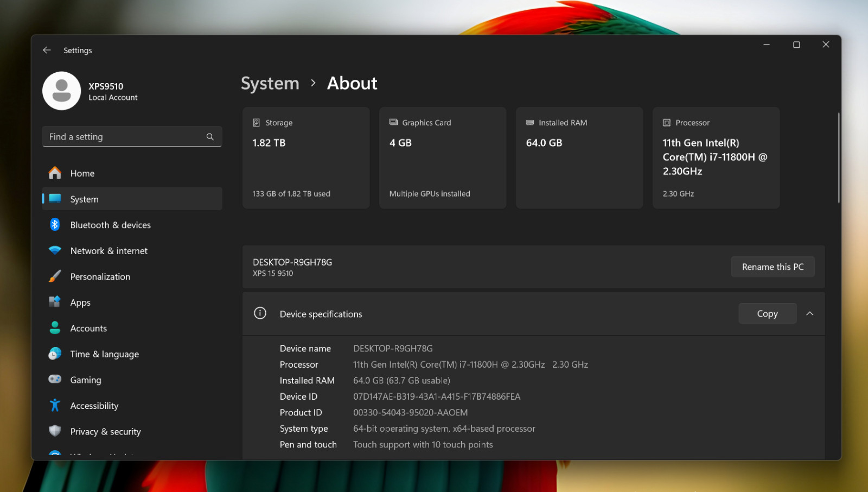Click Rename this PC button
This screenshot has width=868, height=492.
(773, 267)
